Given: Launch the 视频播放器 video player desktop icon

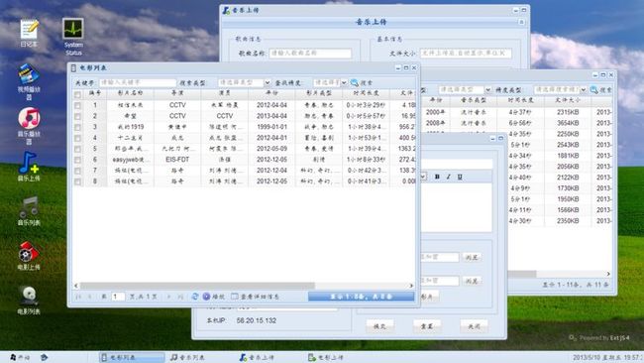Looking at the screenshot, I should point(29,81).
